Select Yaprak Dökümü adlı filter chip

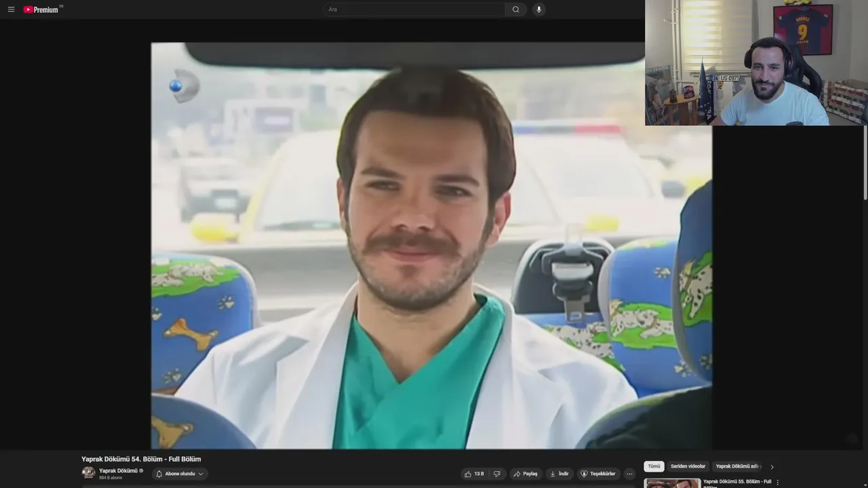738,466
